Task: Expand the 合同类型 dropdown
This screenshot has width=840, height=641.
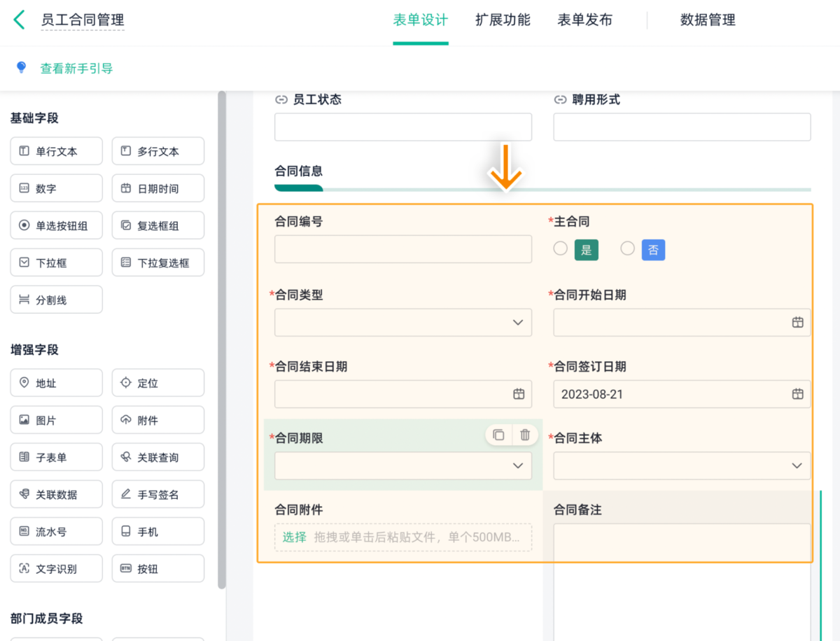Action: (517, 323)
